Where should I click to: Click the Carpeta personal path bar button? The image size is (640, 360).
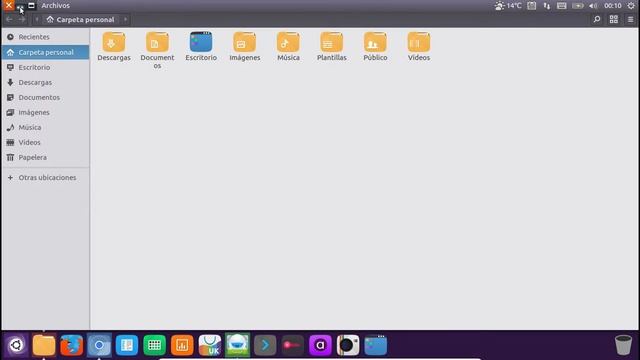(x=81, y=20)
